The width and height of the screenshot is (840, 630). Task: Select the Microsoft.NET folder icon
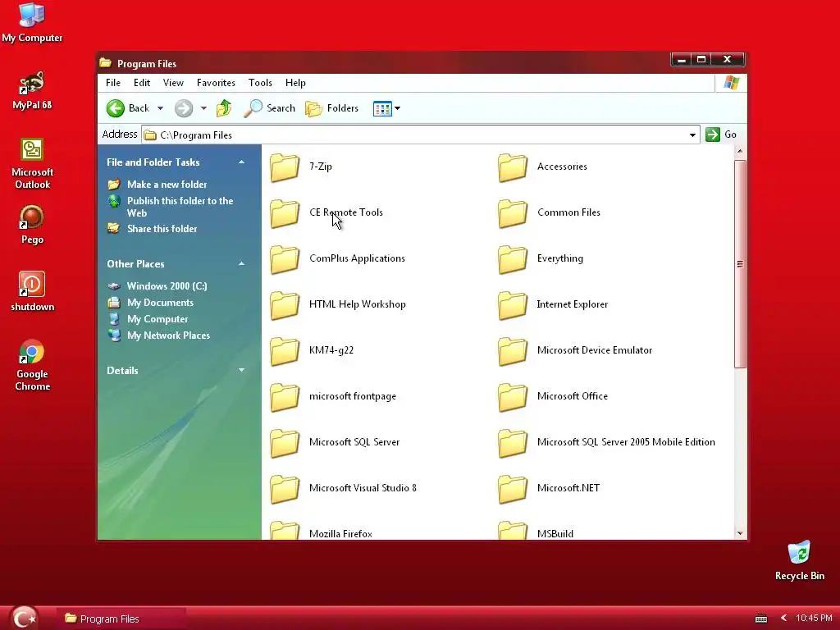(513, 490)
